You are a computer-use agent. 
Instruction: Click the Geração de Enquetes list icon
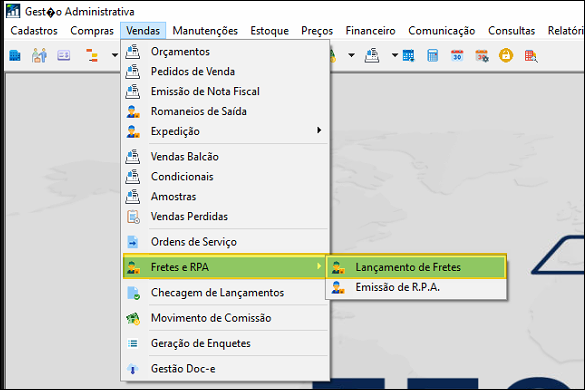point(132,343)
